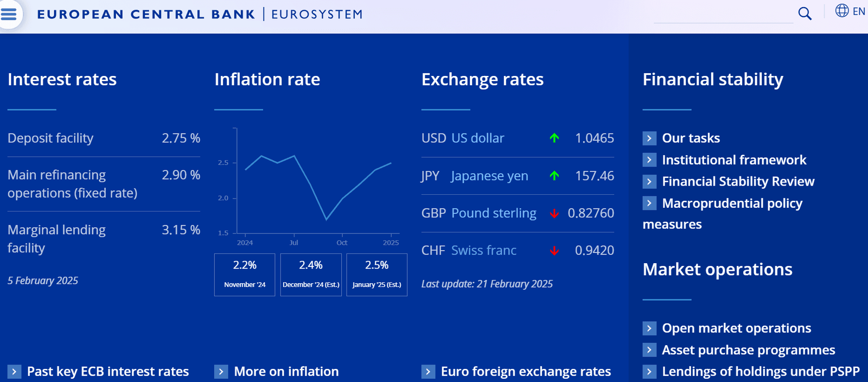Click the chevron next to Open market operations
The width and height of the screenshot is (868, 382).
coord(649,328)
